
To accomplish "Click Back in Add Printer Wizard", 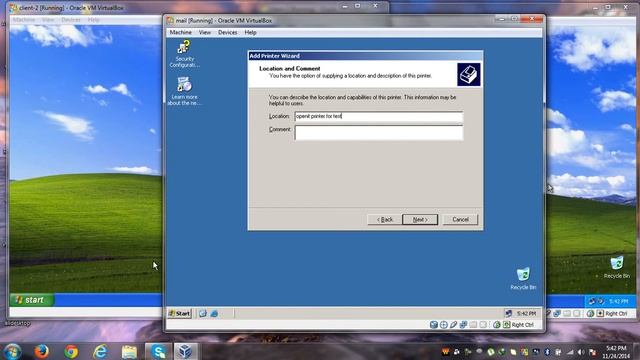I will (384, 220).
